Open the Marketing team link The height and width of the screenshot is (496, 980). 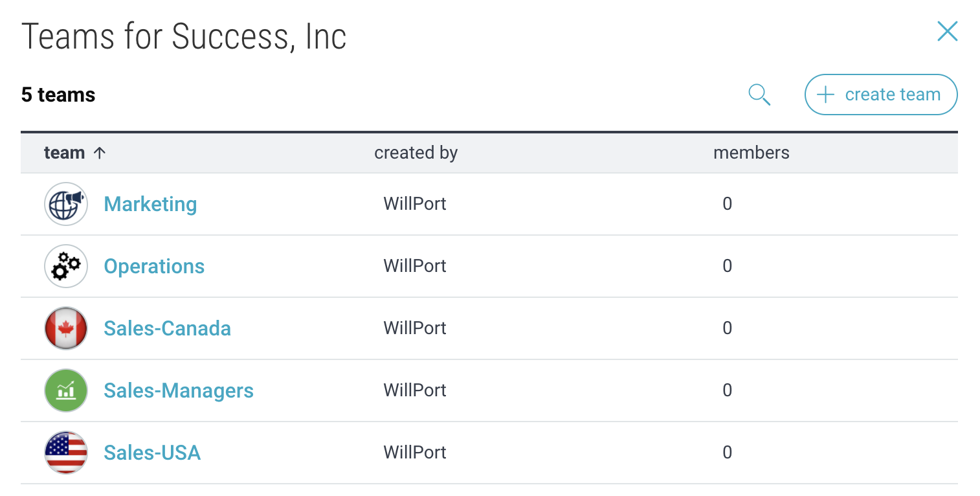click(x=150, y=204)
